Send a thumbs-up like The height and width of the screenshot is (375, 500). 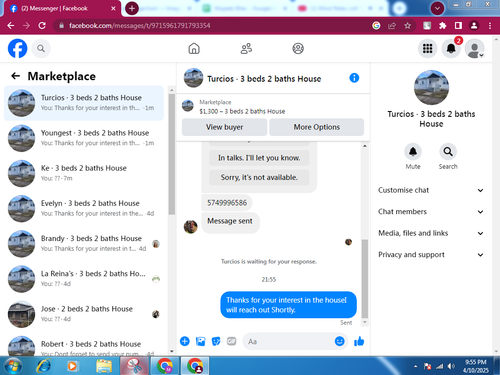359,341
